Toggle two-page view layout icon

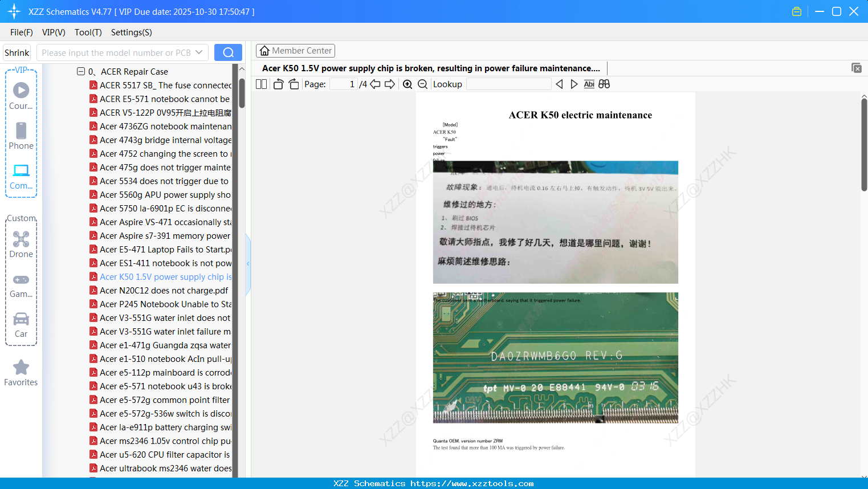[x=262, y=84]
